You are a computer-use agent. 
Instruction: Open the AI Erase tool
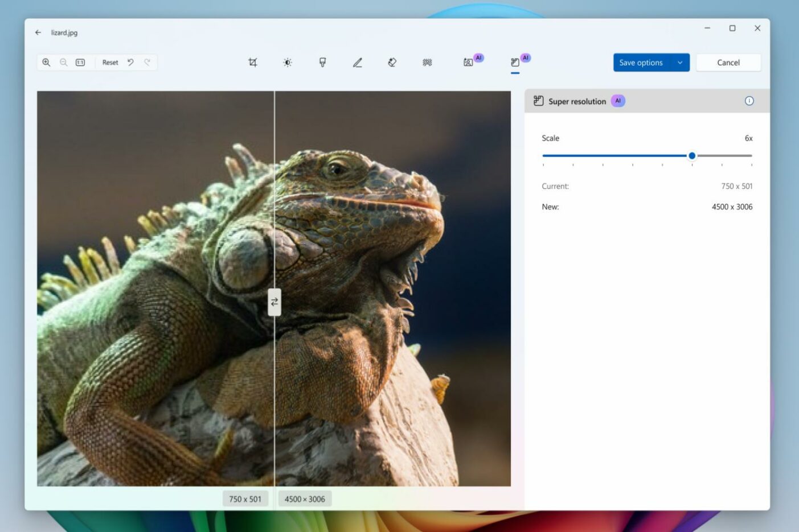click(392, 62)
